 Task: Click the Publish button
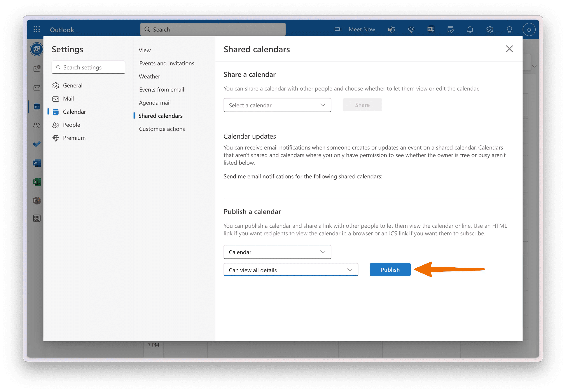[x=390, y=270]
